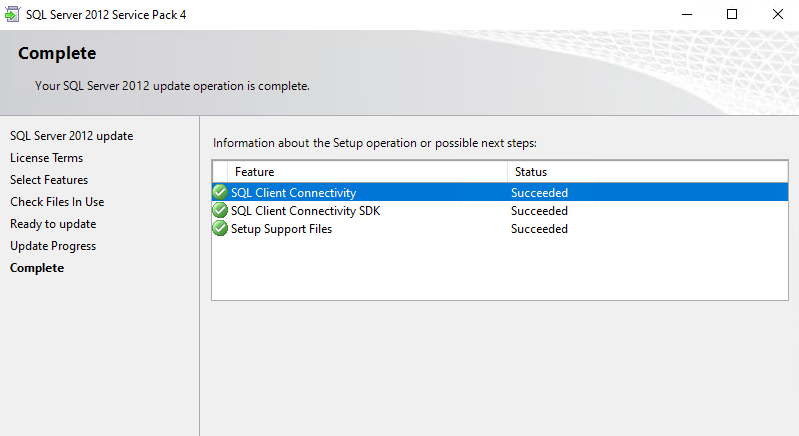Click green checkmark next to Setup Support Files
This screenshot has height=436, width=799.
[220, 229]
